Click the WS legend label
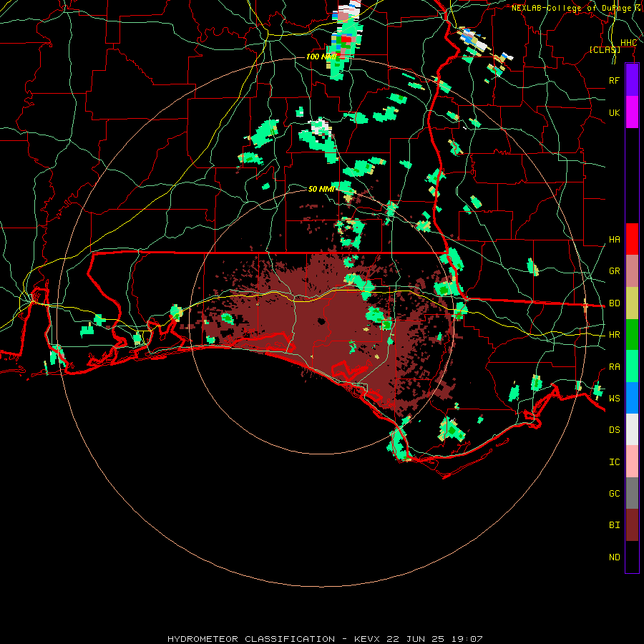 (x=615, y=399)
